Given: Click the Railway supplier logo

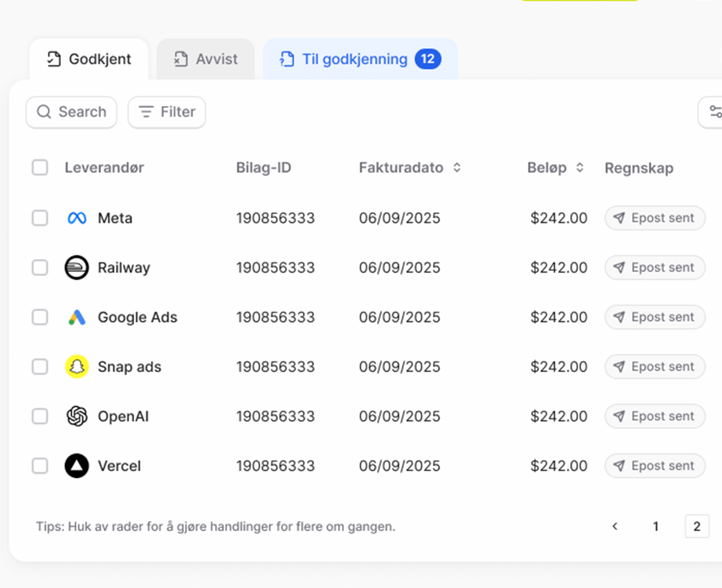Looking at the screenshot, I should [77, 268].
